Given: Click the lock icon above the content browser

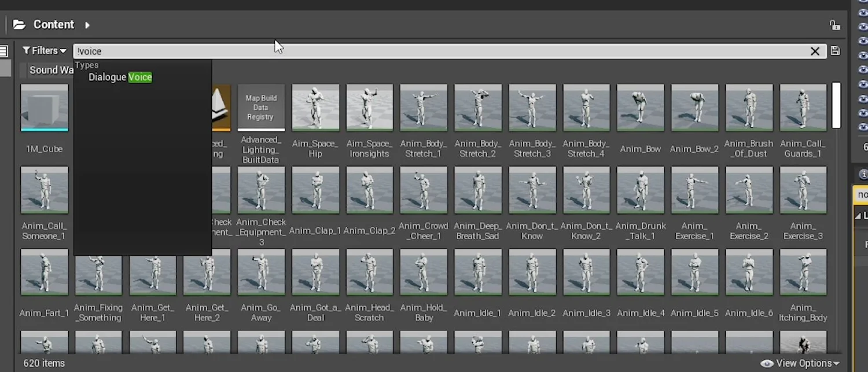Looking at the screenshot, I should [834, 24].
